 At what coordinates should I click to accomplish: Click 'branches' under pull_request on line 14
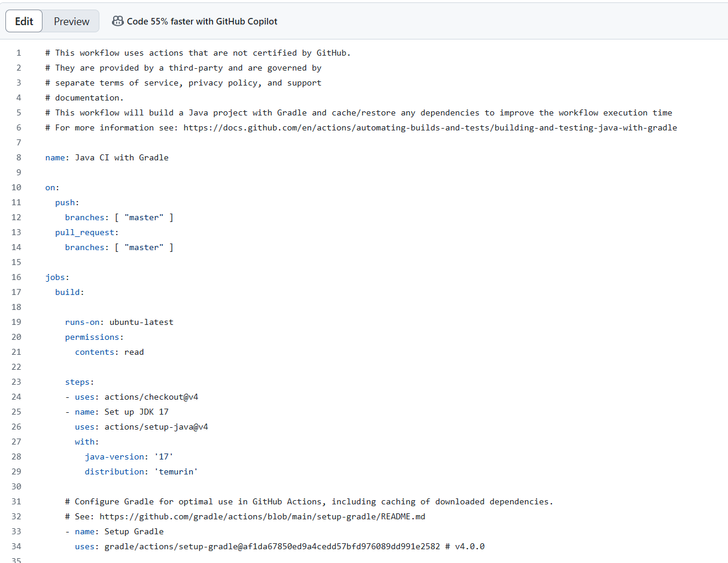coord(119,247)
